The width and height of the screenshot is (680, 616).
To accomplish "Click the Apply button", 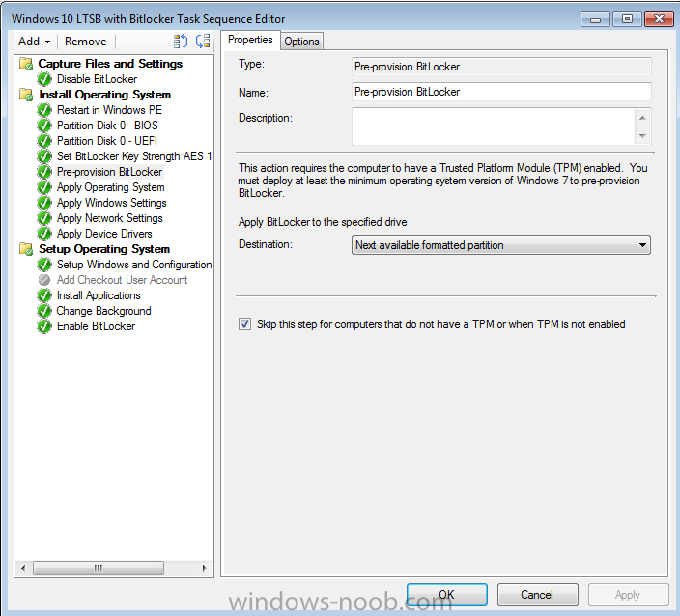I will (x=628, y=595).
